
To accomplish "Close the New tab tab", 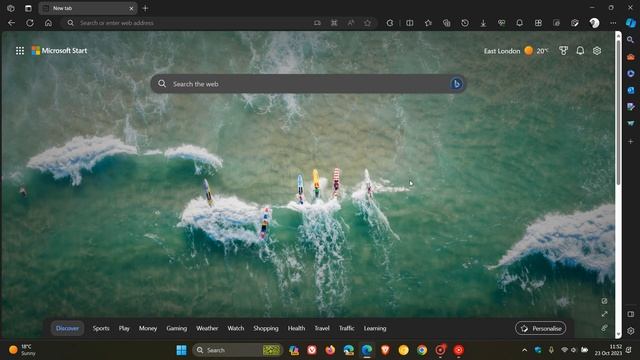I will click(131, 8).
